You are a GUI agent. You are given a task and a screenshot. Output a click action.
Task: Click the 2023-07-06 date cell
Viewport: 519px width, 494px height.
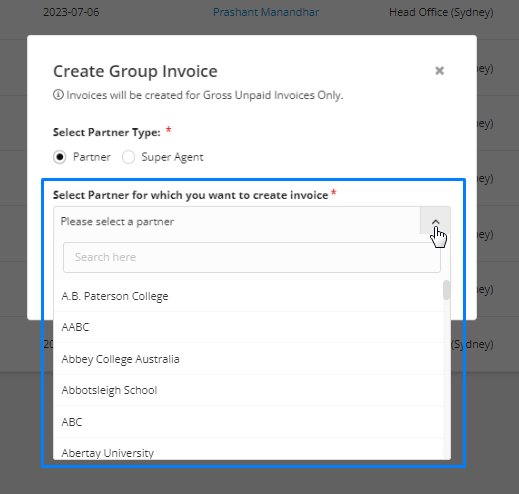click(x=71, y=12)
